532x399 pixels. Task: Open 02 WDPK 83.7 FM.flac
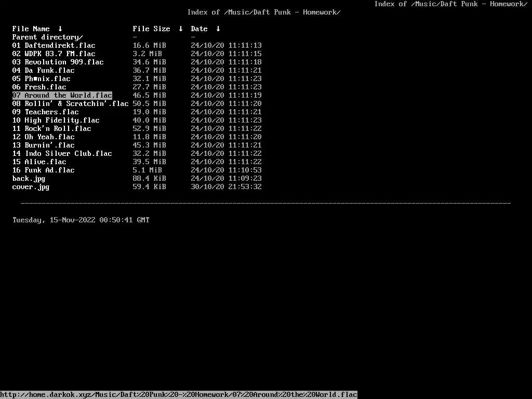pos(54,54)
